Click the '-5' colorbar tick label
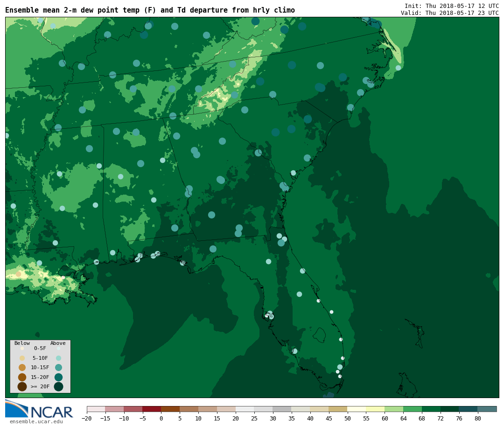The height and width of the screenshot is (427, 504). (x=142, y=418)
